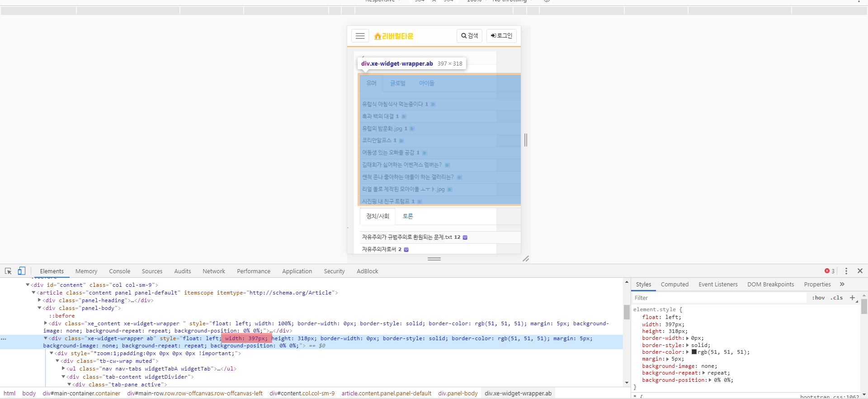Activate the inspect element picker icon
This screenshot has height=399, width=868.
(x=8, y=271)
